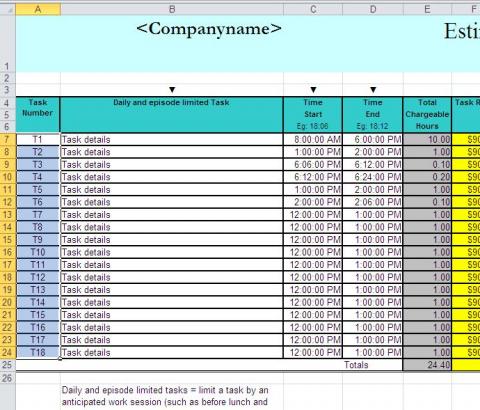Click the 24.40 total hours cell

(427, 365)
